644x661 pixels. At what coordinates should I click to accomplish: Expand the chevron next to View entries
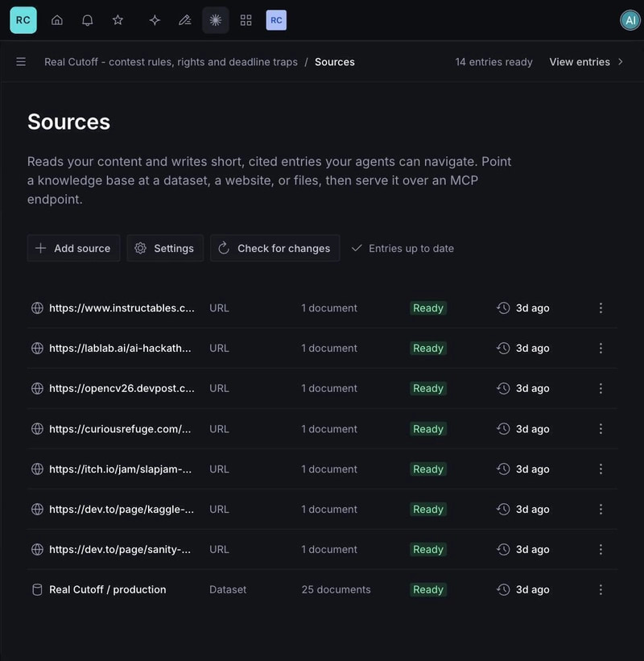(621, 62)
